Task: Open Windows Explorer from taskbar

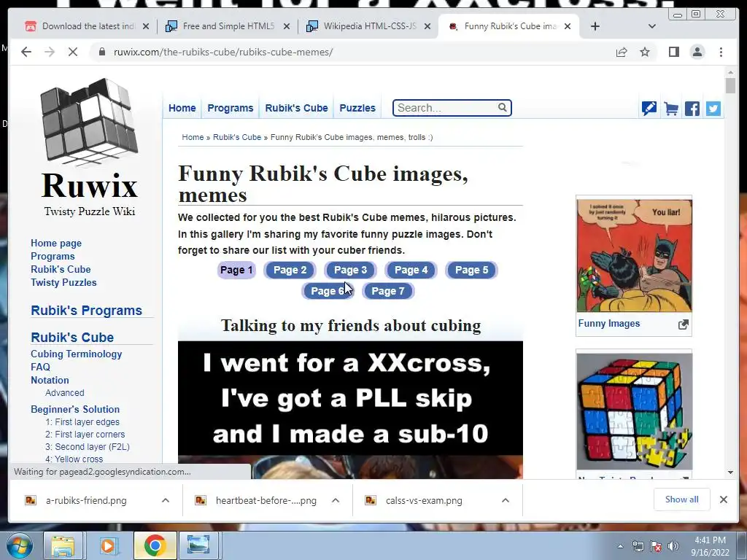Action: tap(63, 545)
